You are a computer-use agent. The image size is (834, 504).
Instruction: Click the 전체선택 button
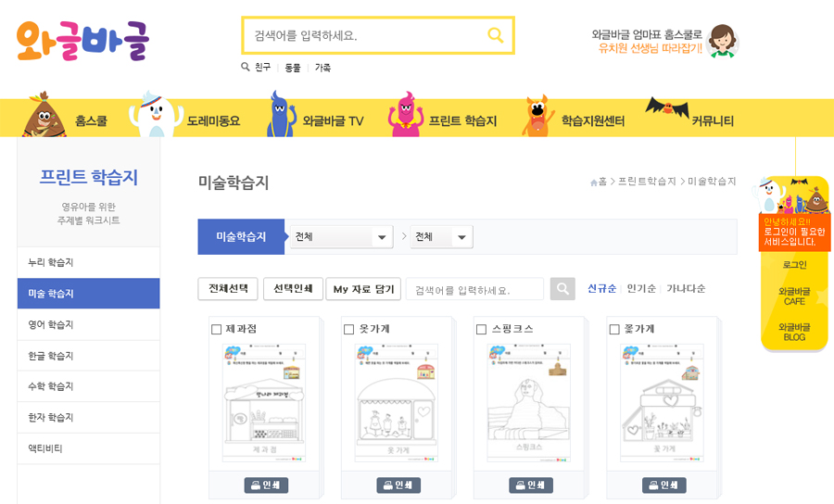click(228, 289)
